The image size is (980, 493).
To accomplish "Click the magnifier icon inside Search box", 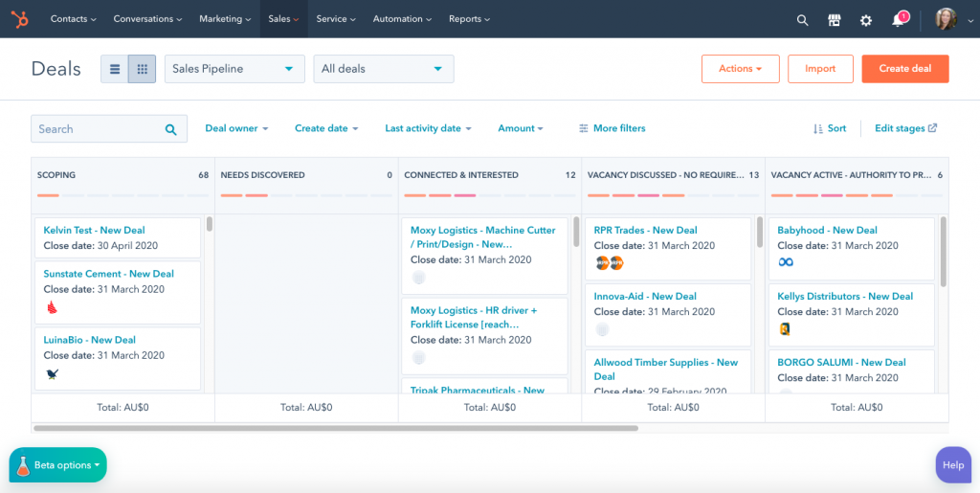I will [170, 129].
